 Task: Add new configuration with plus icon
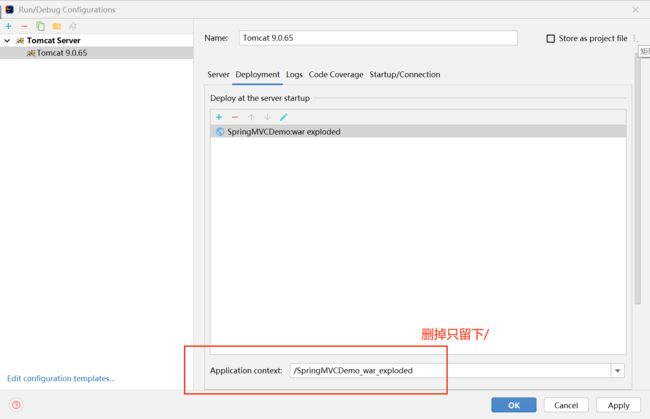[x=8, y=26]
